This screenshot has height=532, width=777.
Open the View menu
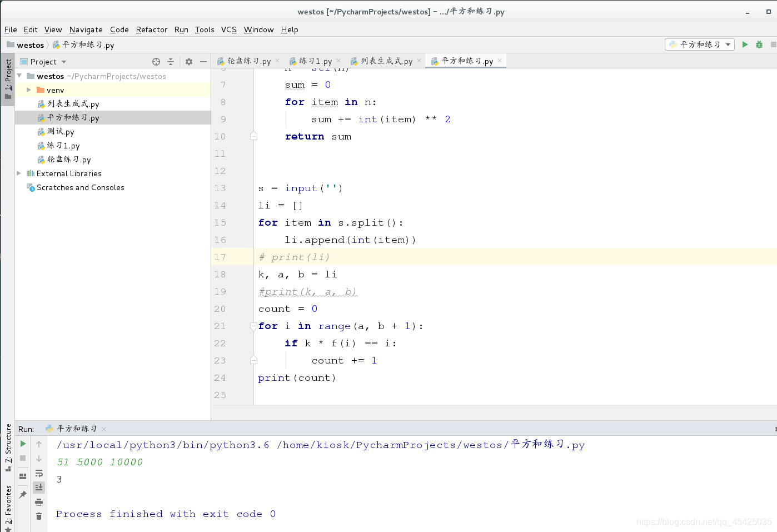(53, 29)
